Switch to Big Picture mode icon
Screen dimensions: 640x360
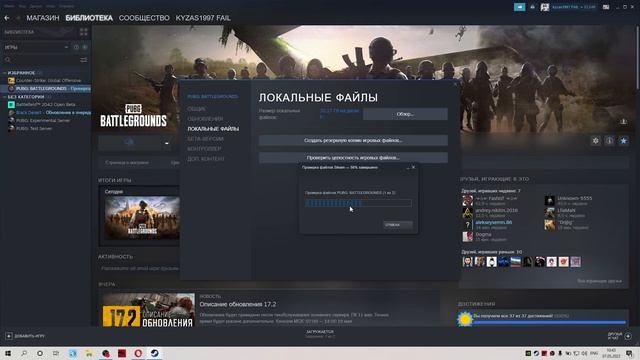tap(606, 7)
